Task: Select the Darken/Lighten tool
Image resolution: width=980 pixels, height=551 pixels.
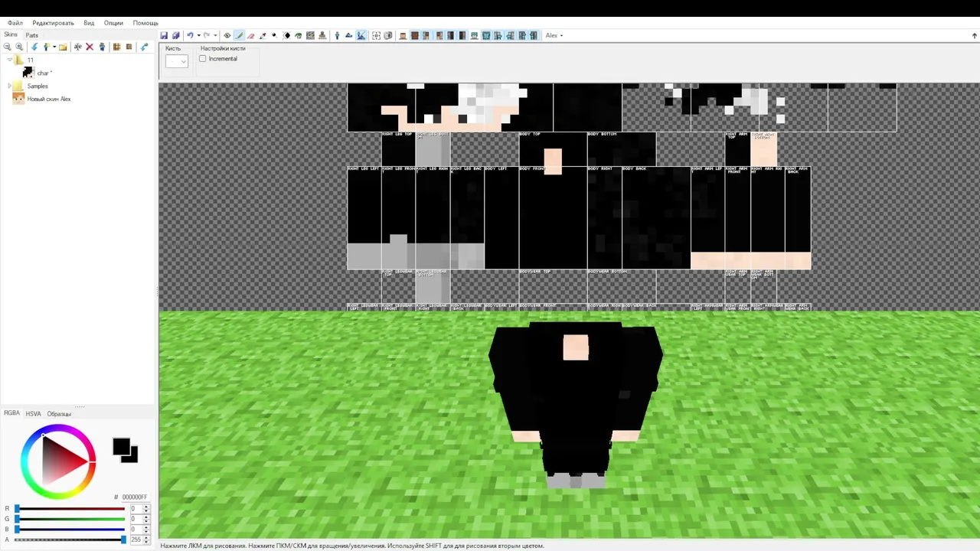Action: click(286, 35)
